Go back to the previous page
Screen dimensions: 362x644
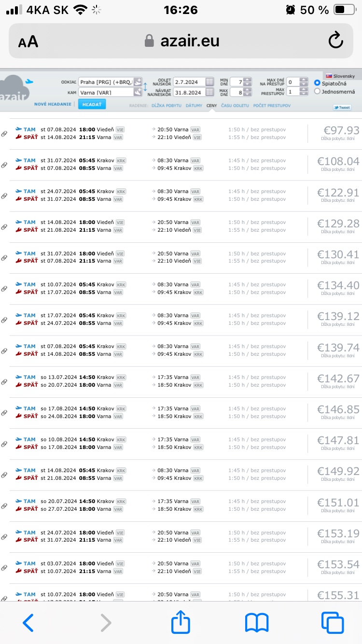[x=28, y=622]
